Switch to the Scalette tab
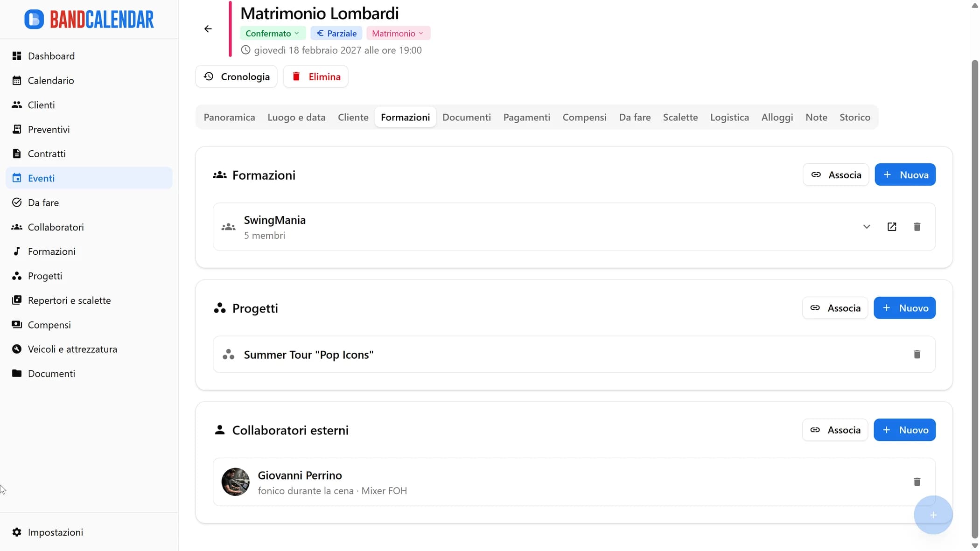980x551 pixels. pyautogui.click(x=680, y=117)
